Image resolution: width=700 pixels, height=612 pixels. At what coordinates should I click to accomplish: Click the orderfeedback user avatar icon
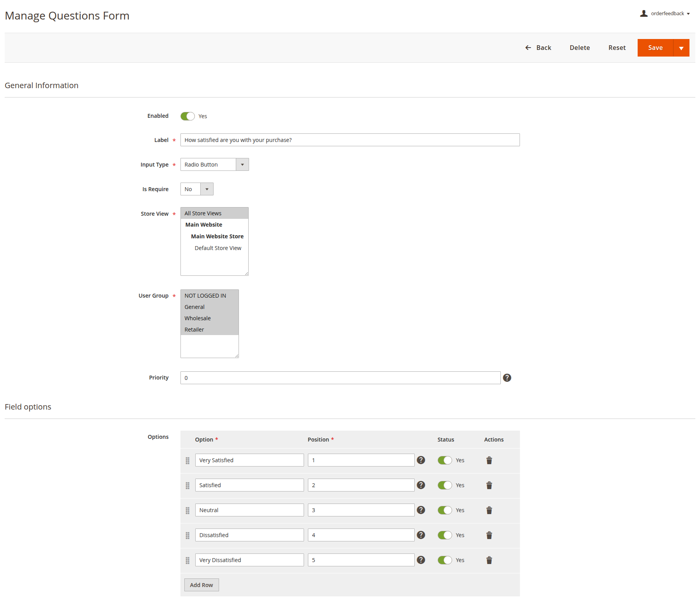coord(644,14)
